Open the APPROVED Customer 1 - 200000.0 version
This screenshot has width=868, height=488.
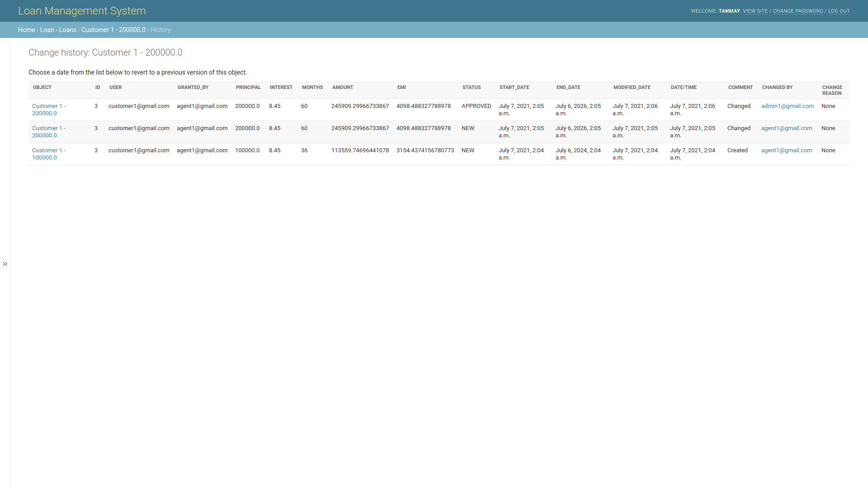(x=48, y=109)
